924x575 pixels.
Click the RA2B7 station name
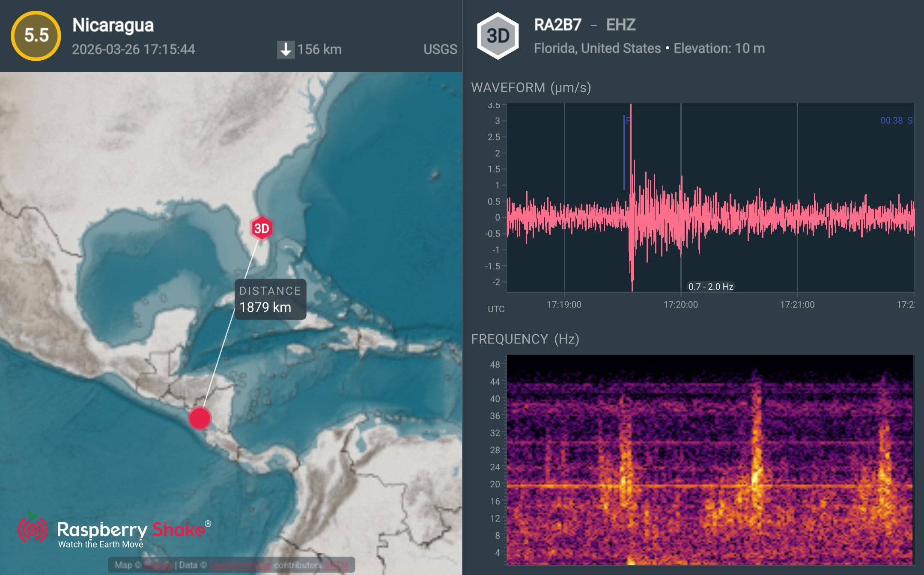point(557,25)
